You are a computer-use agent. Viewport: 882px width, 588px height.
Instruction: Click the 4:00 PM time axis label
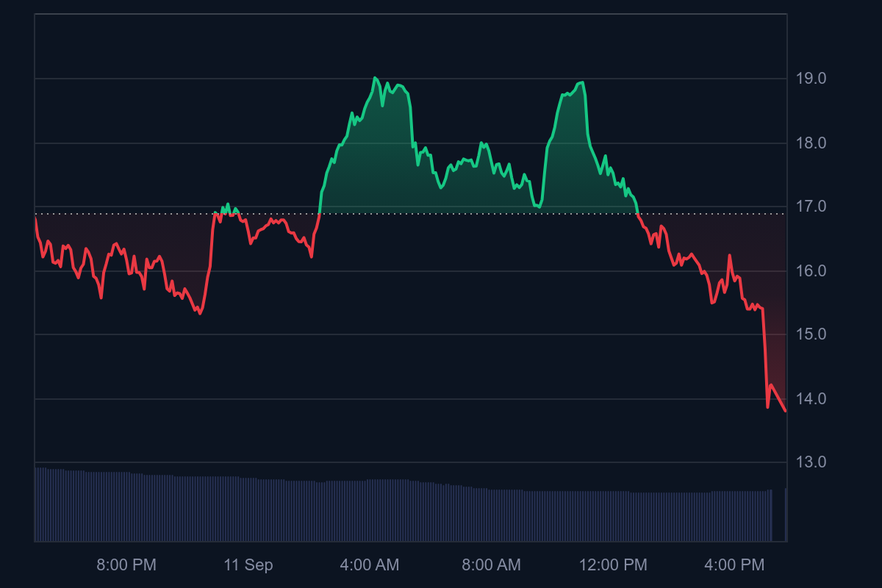(734, 565)
